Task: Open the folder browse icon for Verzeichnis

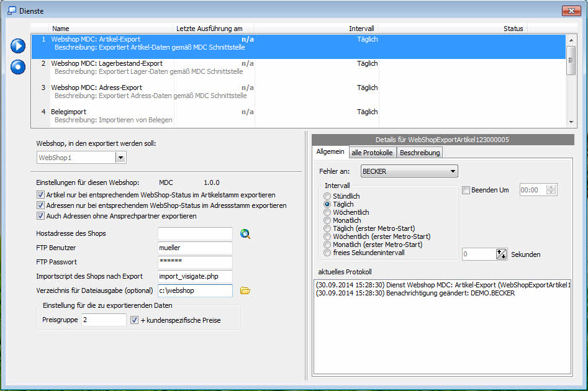Action: (245, 290)
